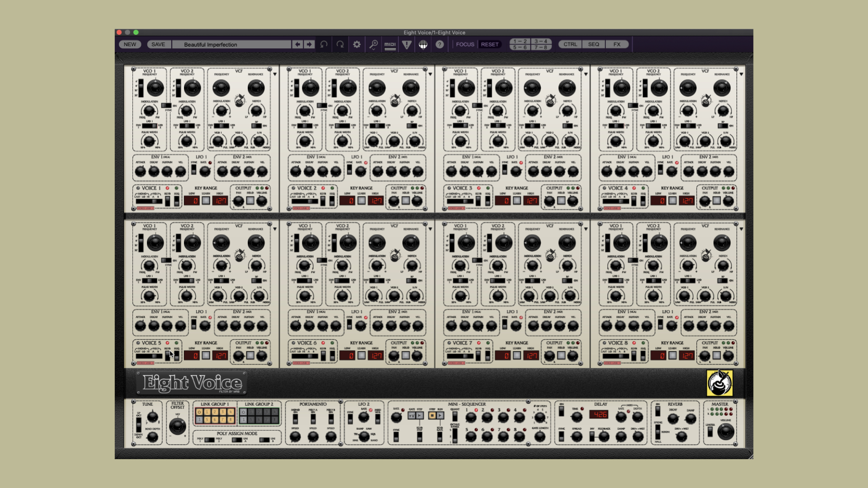The height and width of the screenshot is (488, 868).
Task: Show the virtual keyboard icon
Action: coord(423,44)
